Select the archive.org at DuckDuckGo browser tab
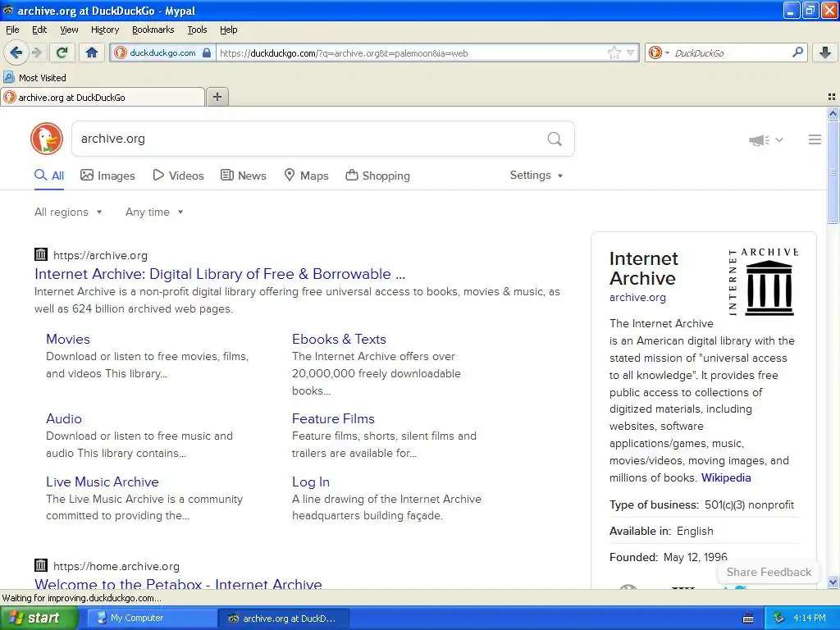840x630 pixels. coord(103,97)
